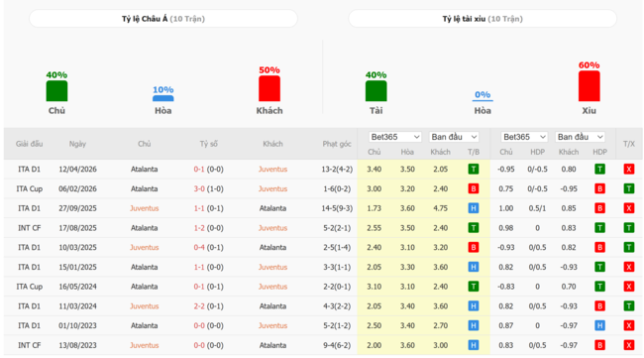Image resolution: width=644 pixels, height=358 pixels.
Task: Click red X in T/X column, 16/05/2024 row
Action: pos(629,286)
